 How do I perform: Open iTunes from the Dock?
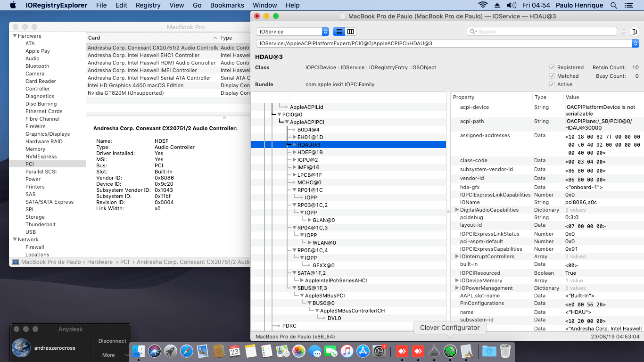click(x=347, y=351)
